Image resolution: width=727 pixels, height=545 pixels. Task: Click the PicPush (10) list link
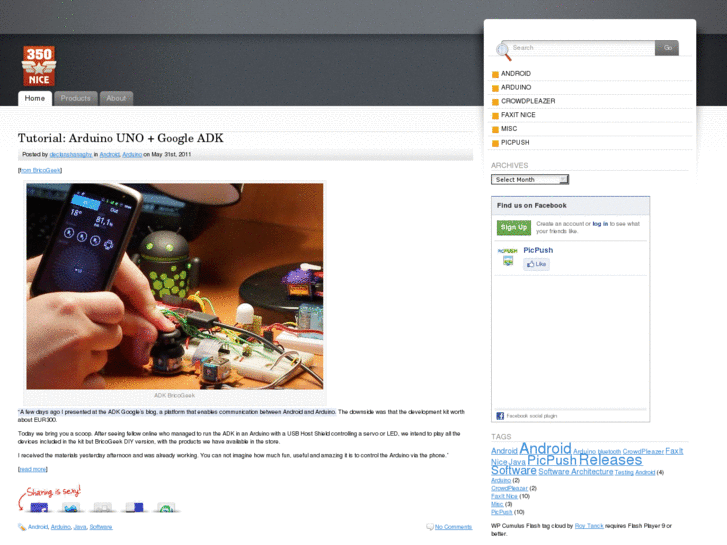(x=502, y=512)
